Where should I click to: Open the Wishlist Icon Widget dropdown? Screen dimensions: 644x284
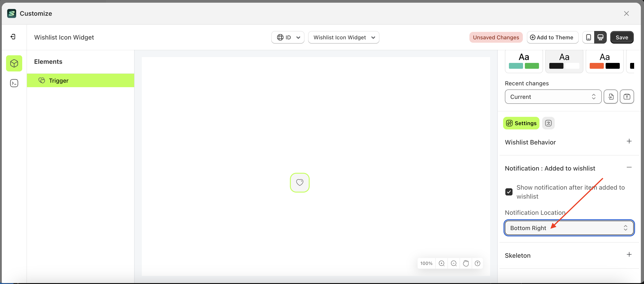coord(344,37)
